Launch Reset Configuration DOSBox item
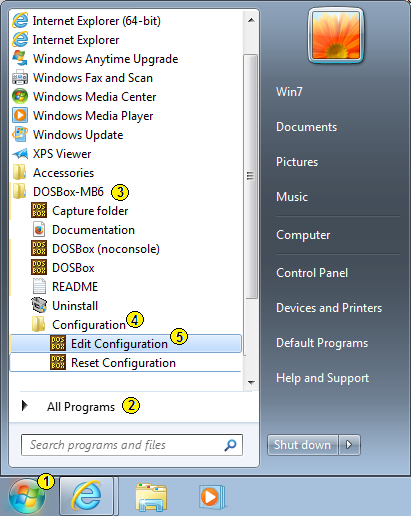The width and height of the screenshot is (411, 518). click(126, 363)
